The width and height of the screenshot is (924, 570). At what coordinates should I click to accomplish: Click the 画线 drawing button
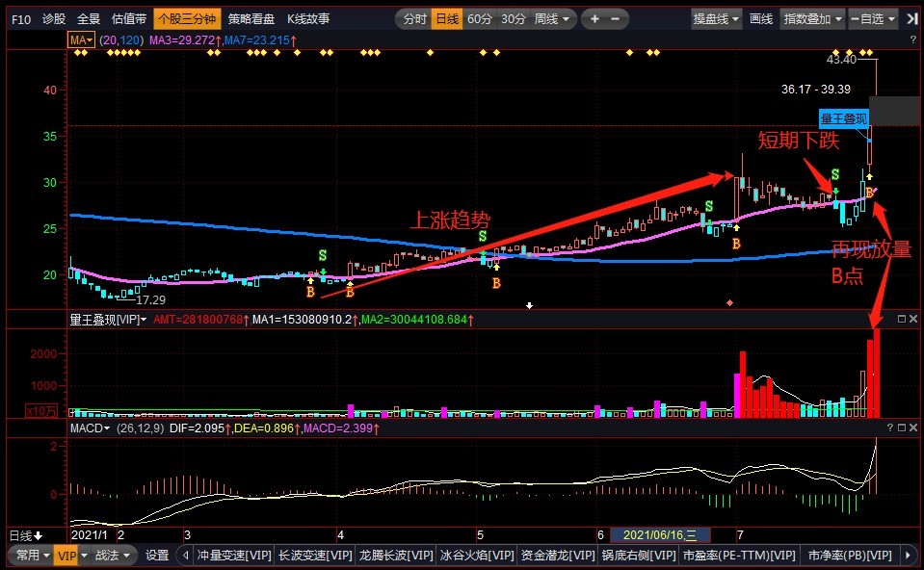tap(761, 18)
